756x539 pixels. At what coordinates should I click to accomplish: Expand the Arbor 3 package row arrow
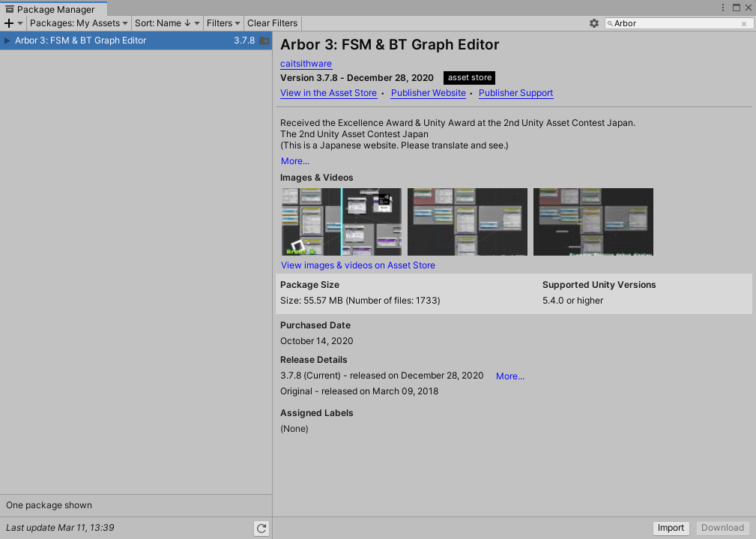(x=7, y=40)
